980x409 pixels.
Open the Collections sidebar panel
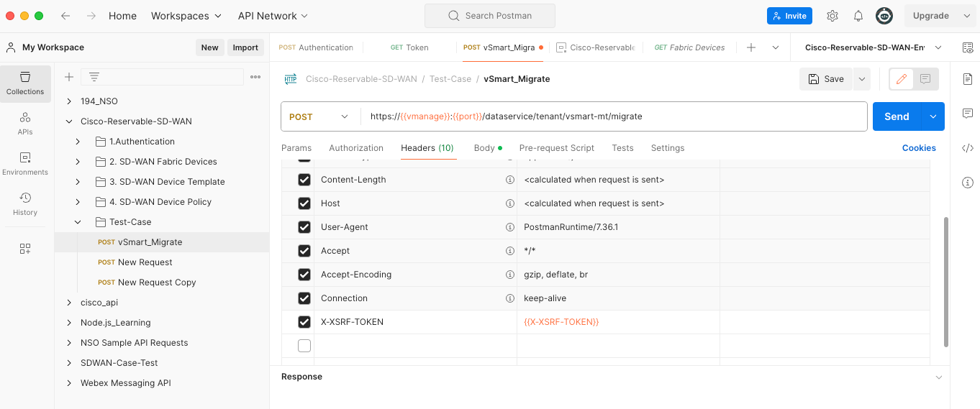pyautogui.click(x=25, y=83)
